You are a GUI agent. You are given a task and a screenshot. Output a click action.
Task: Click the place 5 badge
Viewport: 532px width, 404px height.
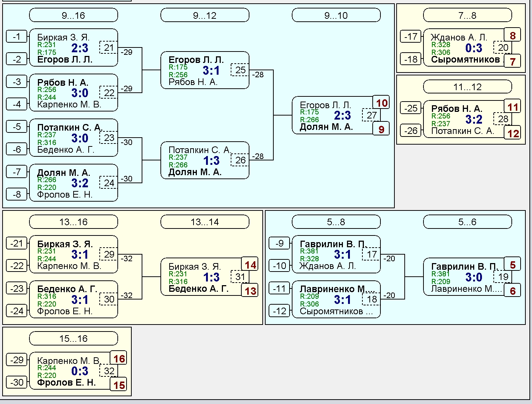coord(513,265)
